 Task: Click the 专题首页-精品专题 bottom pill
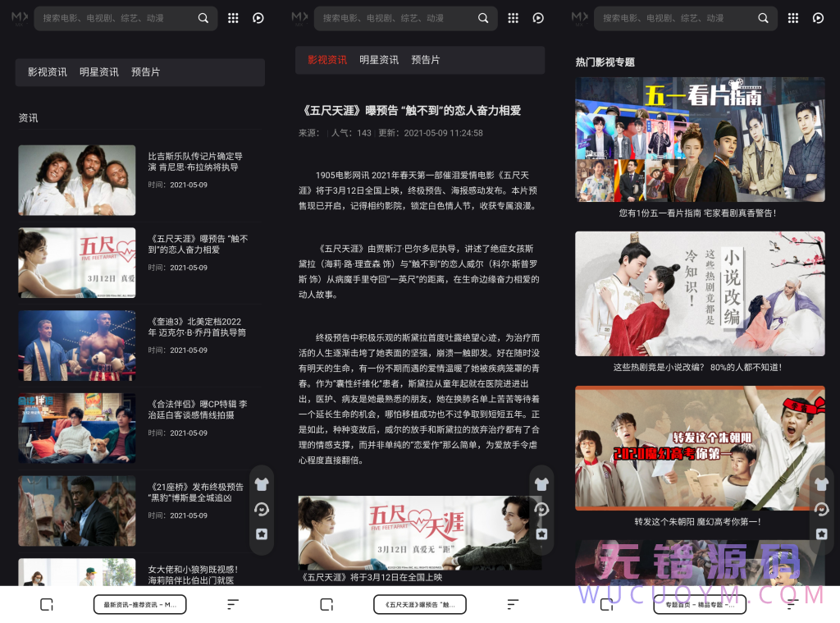700,603
